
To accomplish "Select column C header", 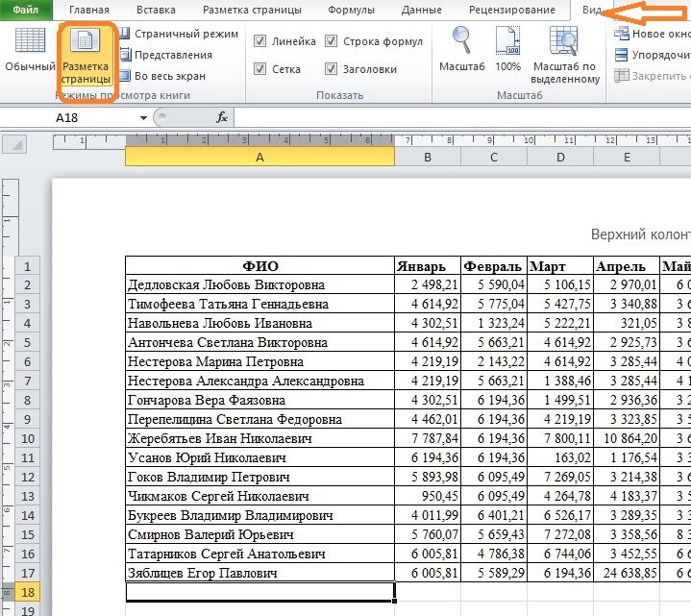I will [494, 158].
